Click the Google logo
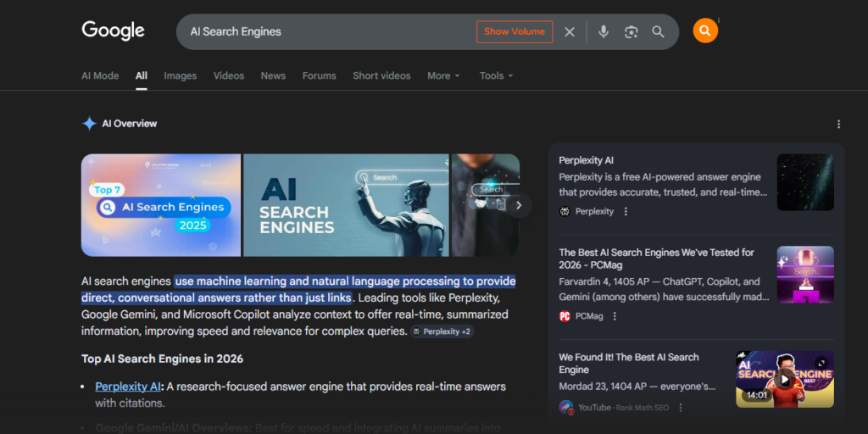Screen dimensions: 868x434 (113, 31)
